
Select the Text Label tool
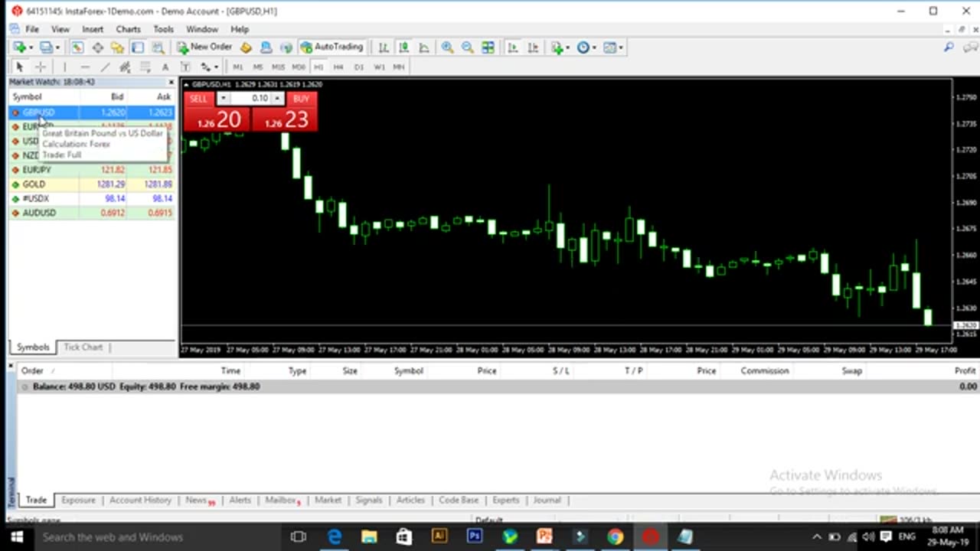185,67
